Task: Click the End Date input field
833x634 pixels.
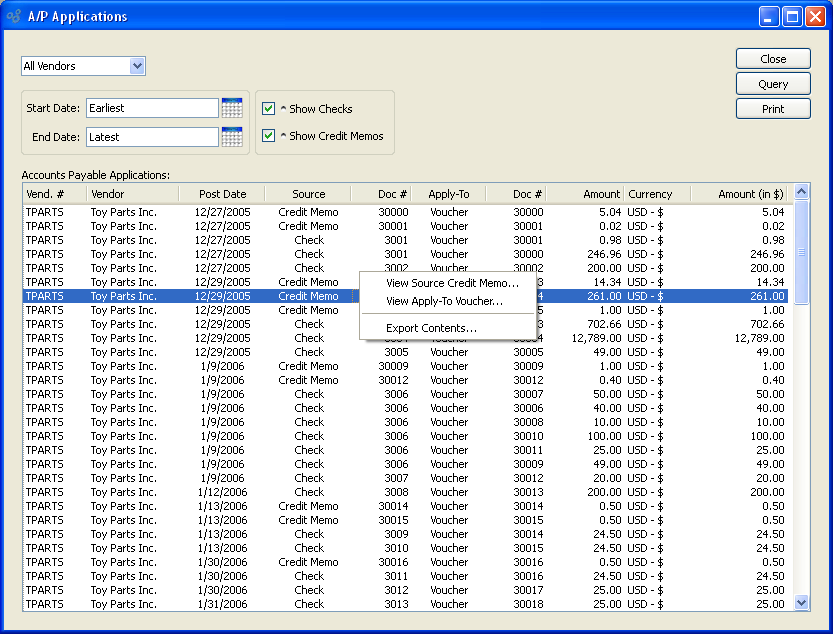Action: tap(151, 137)
